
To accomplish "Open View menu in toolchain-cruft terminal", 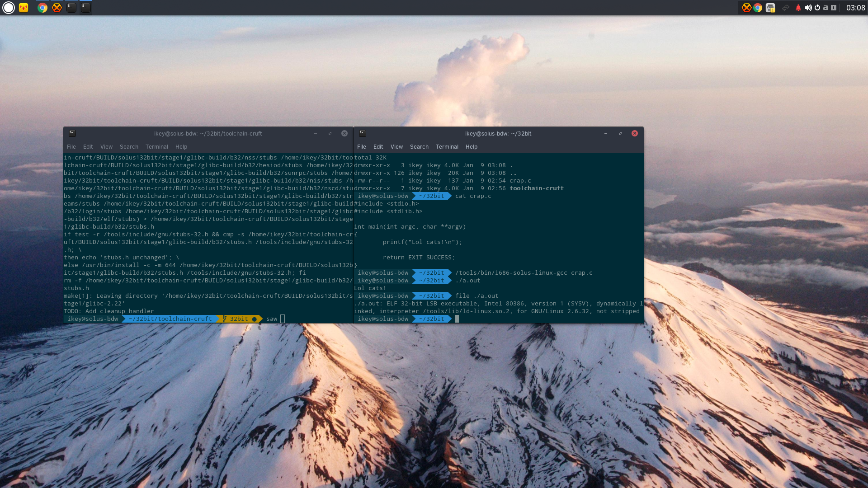I will point(107,147).
